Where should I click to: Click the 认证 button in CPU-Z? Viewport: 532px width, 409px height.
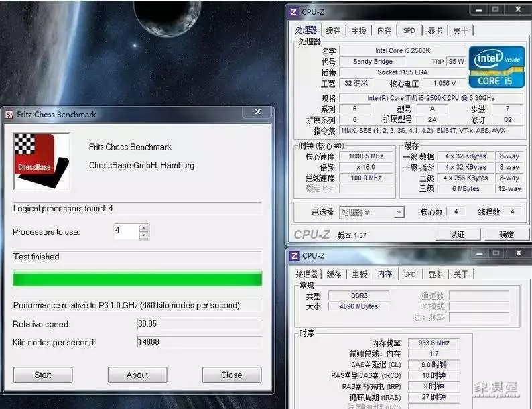click(458, 235)
